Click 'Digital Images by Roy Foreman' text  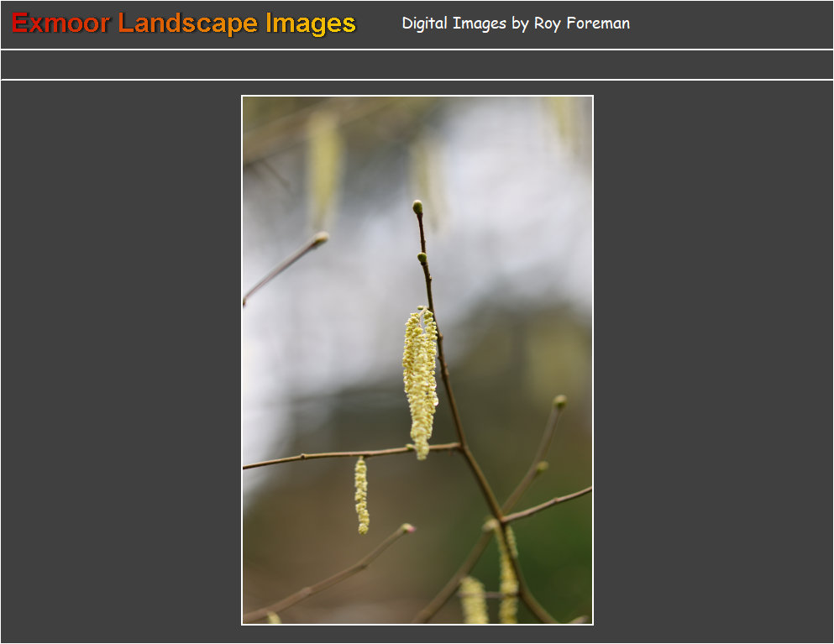515,24
